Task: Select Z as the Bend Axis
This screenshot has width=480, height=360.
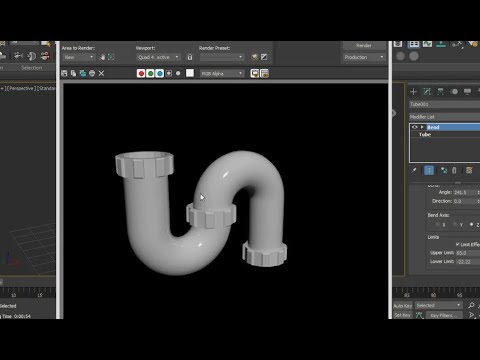Action: (471, 225)
